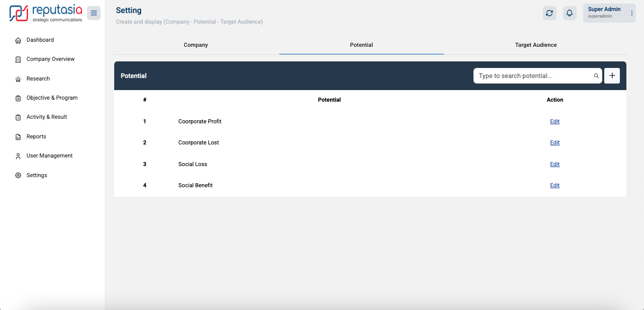Focus the search potential input field
The image size is (644, 310).
533,76
